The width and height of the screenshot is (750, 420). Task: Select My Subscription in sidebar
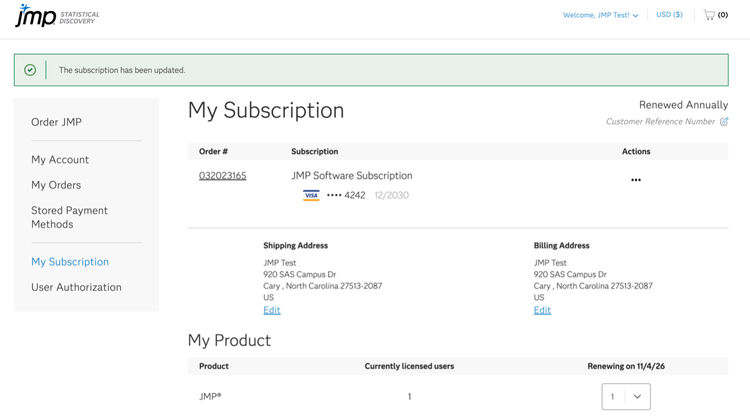[70, 262]
